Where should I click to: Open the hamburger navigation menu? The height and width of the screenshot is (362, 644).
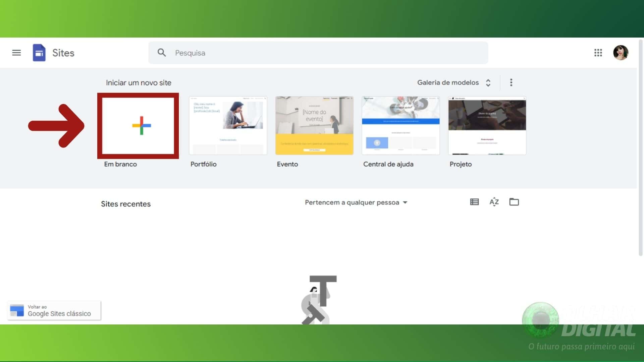click(x=16, y=53)
